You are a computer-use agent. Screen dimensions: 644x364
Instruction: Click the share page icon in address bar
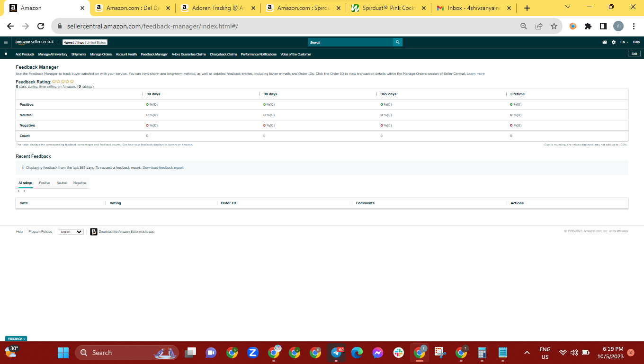tap(539, 26)
